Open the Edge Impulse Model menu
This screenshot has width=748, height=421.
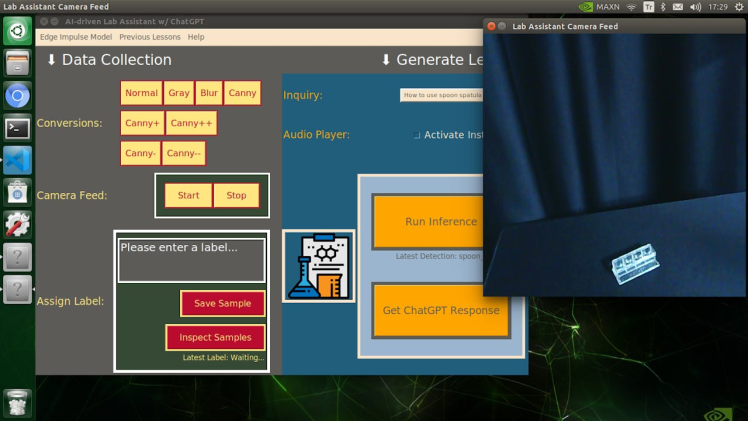(76, 37)
